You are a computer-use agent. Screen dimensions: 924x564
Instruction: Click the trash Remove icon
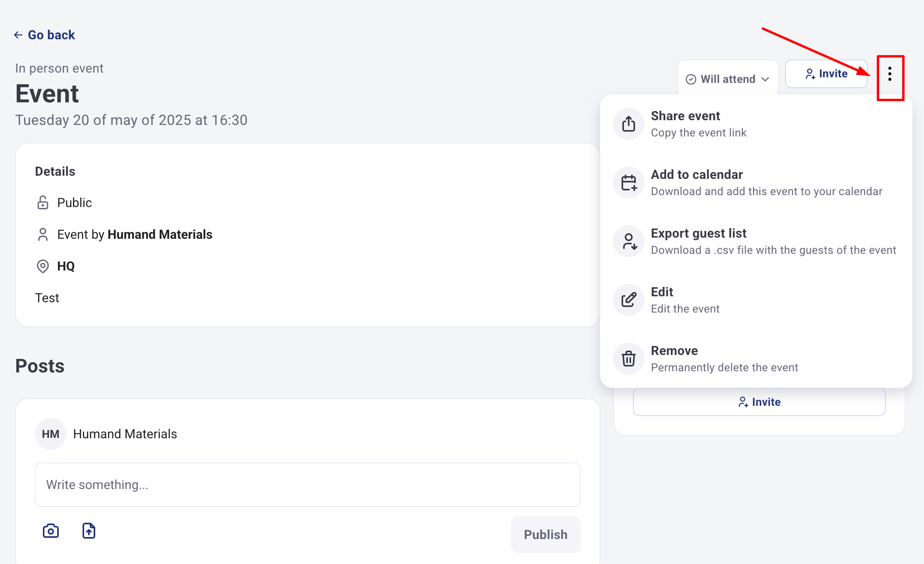[x=629, y=359]
